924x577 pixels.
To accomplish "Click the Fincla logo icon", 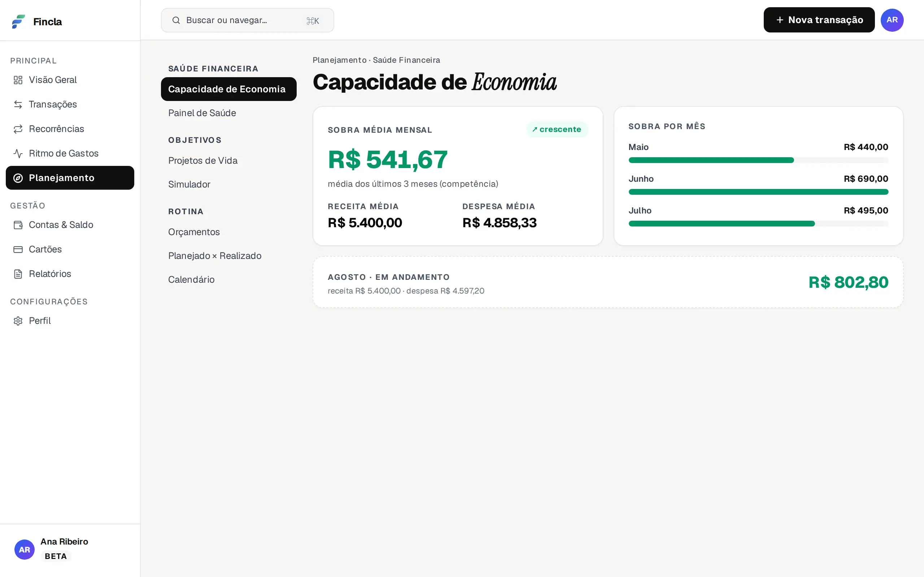I will pos(18,21).
